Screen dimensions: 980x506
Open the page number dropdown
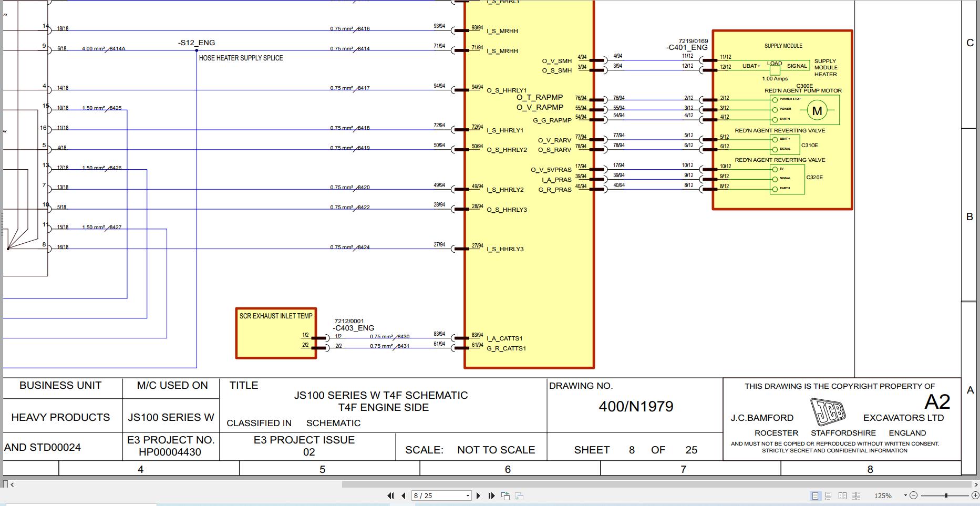coord(467,495)
